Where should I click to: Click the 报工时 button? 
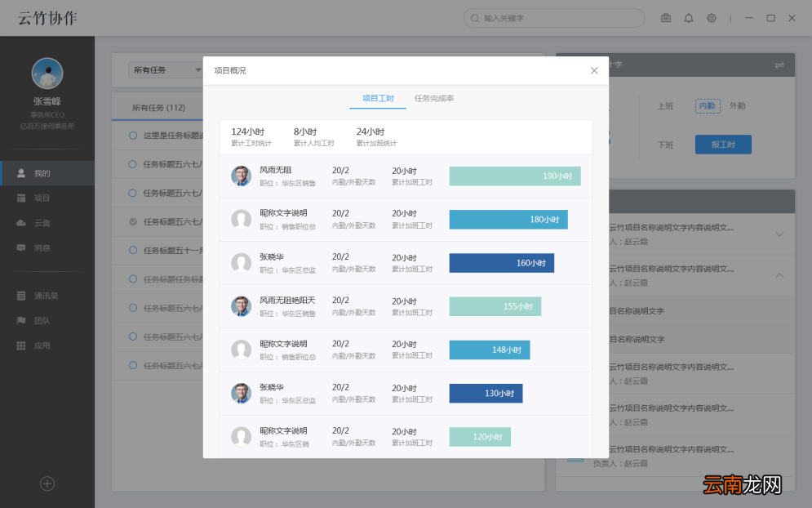tap(723, 145)
